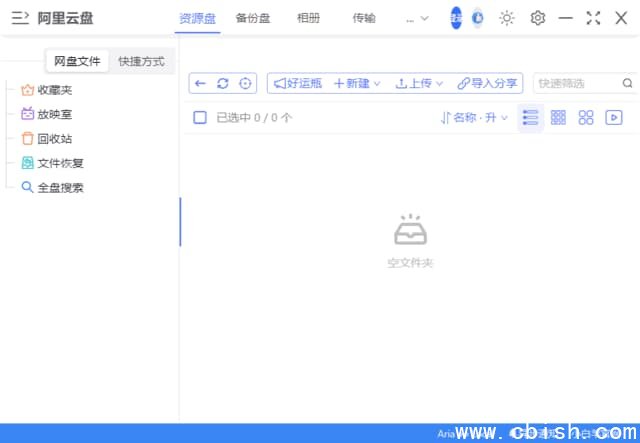Click 导入分享 button
Viewport: 640px width, 443px height.
tap(487, 83)
